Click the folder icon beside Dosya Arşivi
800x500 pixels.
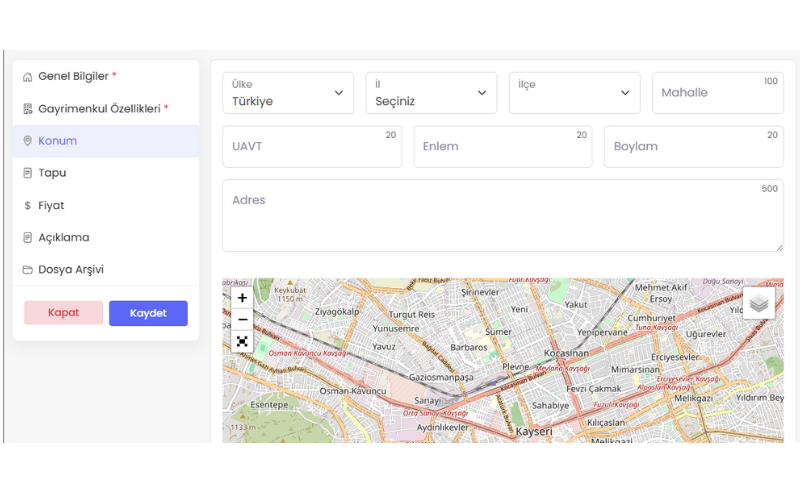point(28,270)
